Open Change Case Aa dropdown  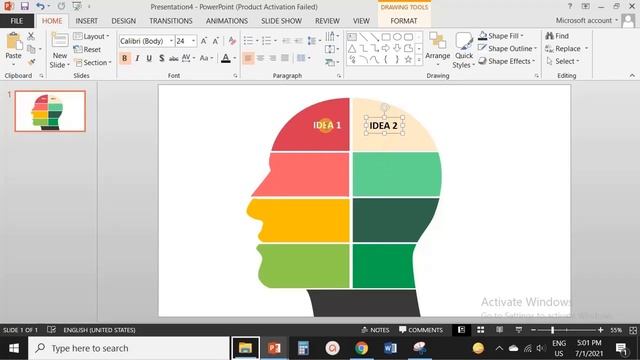207,58
